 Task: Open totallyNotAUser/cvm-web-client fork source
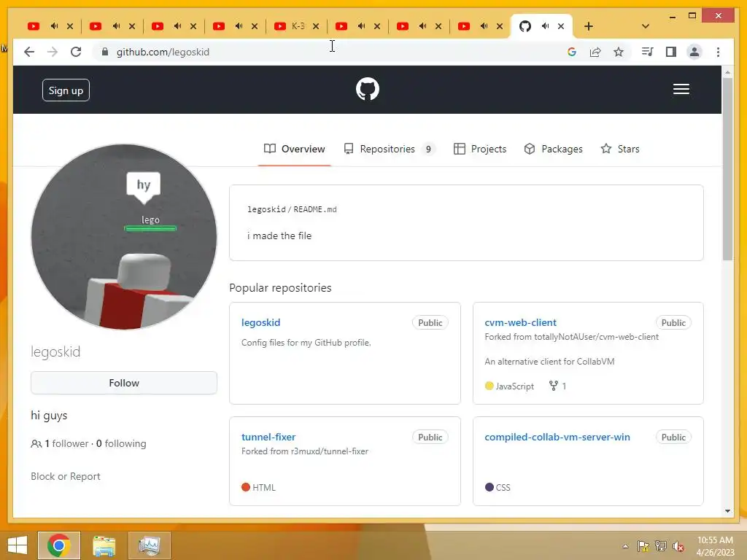(x=596, y=337)
